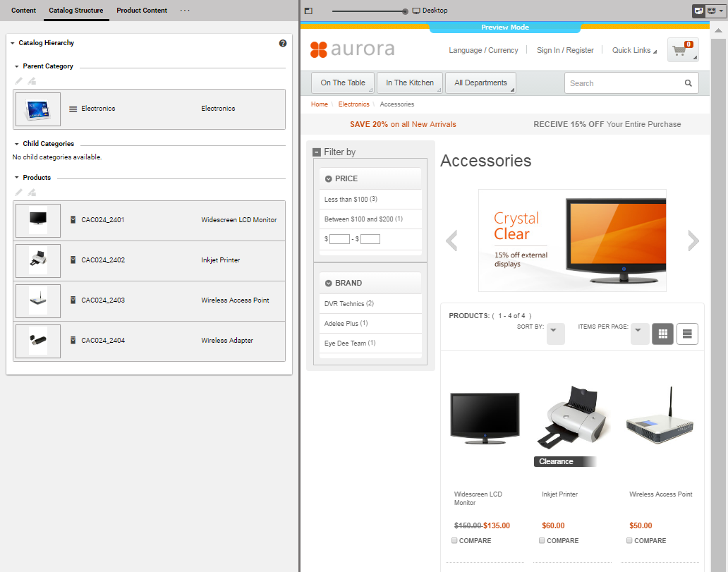Switch products to grid view
Screen dimensions: 728x572
point(662,333)
